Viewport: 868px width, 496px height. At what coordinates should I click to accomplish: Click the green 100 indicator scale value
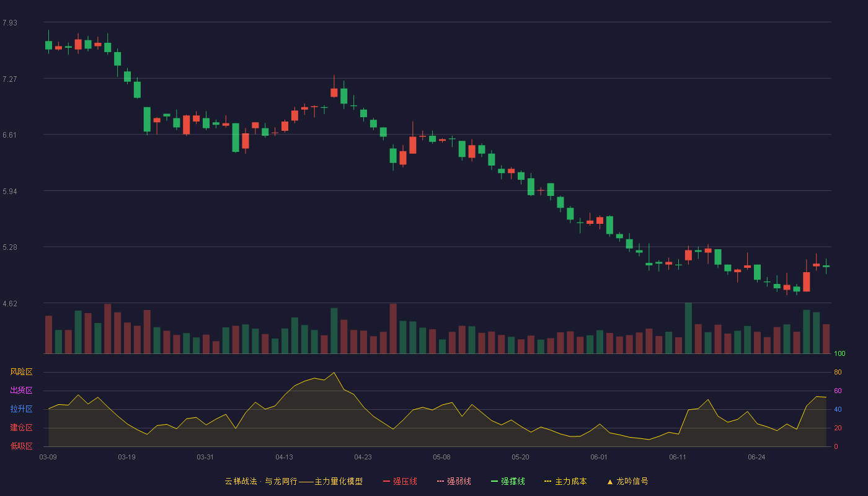click(x=839, y=353)
